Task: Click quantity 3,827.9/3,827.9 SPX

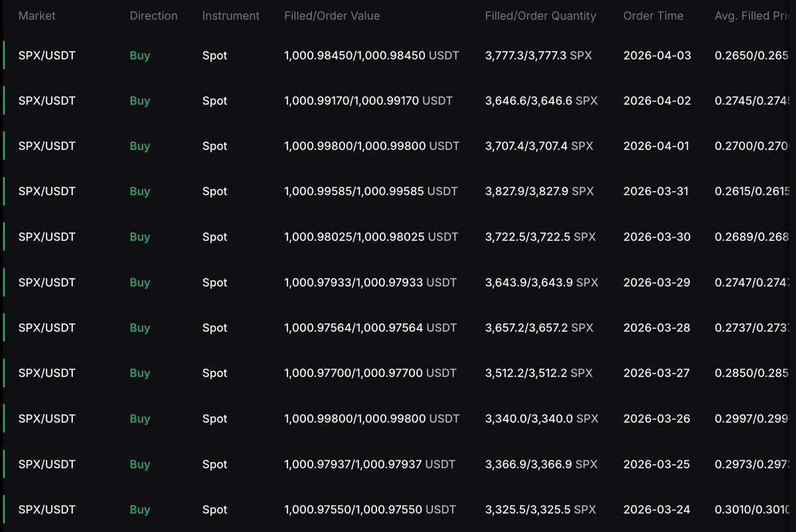Action: coord(539,191)
